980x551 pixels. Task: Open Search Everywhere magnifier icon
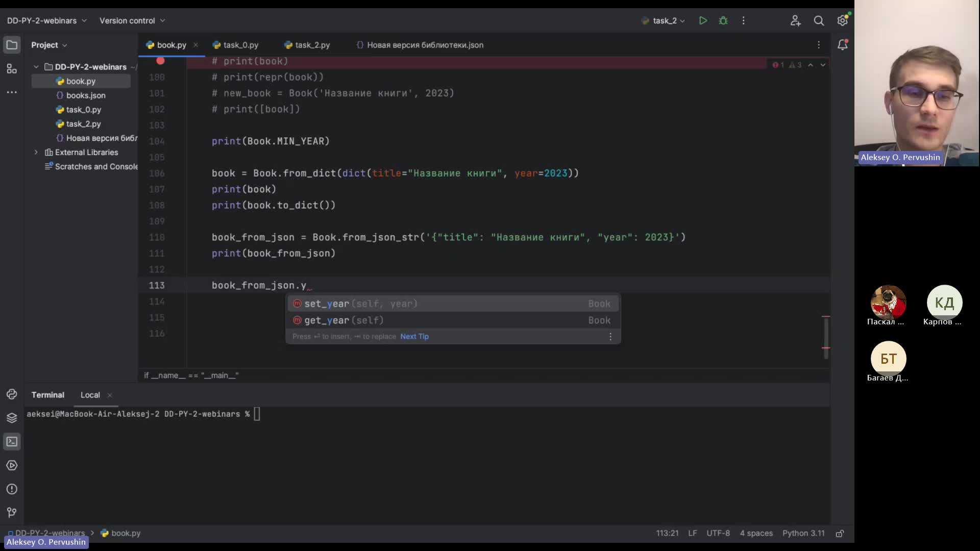(819, 20)
